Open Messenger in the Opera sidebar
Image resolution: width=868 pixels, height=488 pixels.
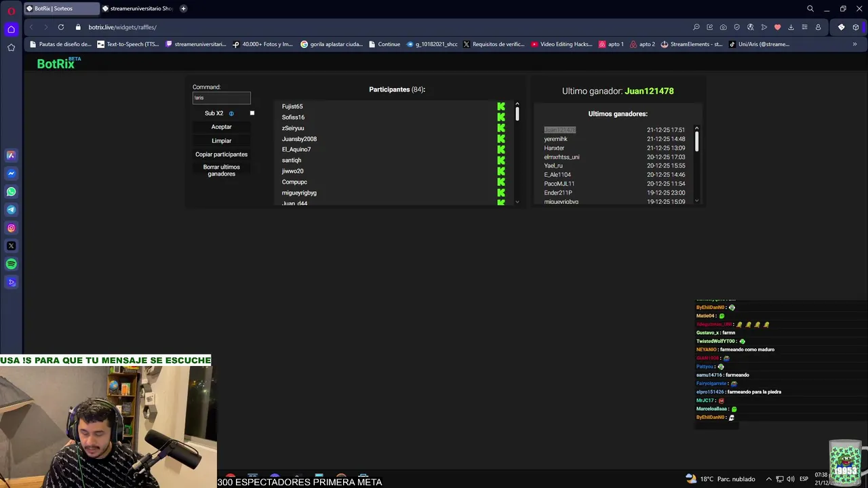11,174
